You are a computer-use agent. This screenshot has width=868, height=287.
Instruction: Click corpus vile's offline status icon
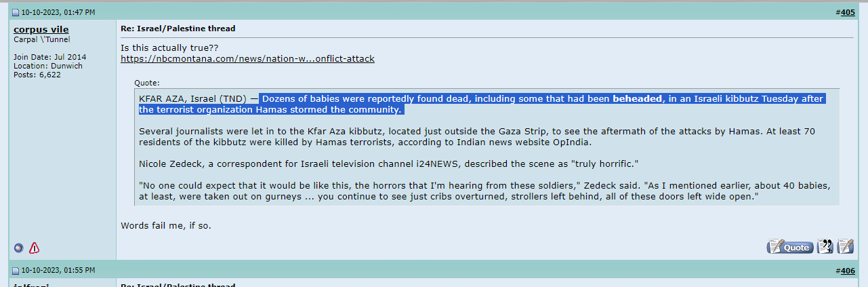click(x=18, y=248)
